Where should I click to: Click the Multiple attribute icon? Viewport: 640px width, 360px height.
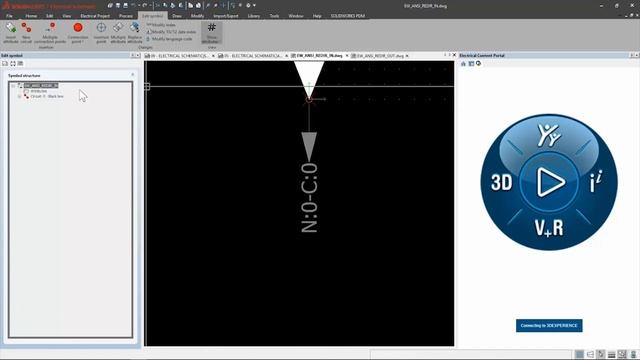point(118,28)
